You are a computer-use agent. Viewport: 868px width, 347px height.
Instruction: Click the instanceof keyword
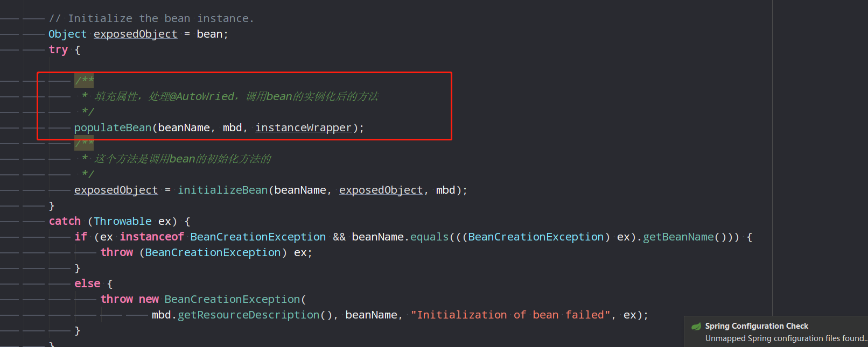click(152, 237)
